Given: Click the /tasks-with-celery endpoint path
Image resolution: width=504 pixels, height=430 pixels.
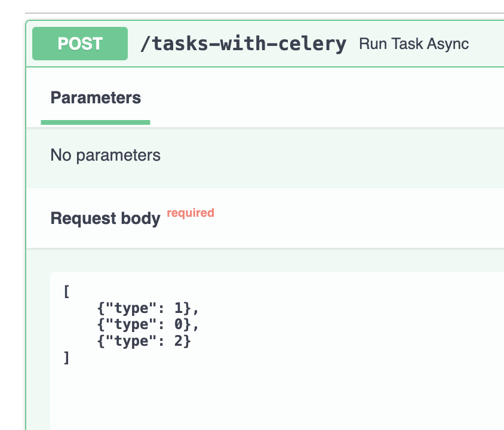Looking at the screenshot, I should (243, 44).
